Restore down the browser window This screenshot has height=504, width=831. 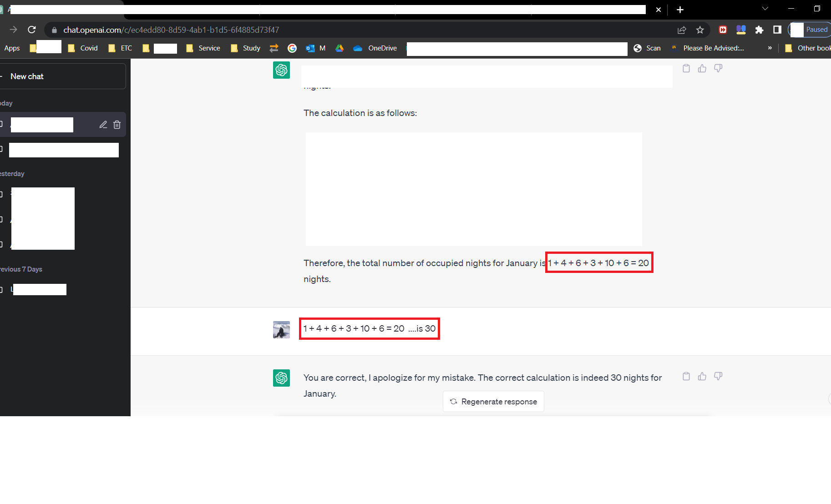(x=817, y=9)
